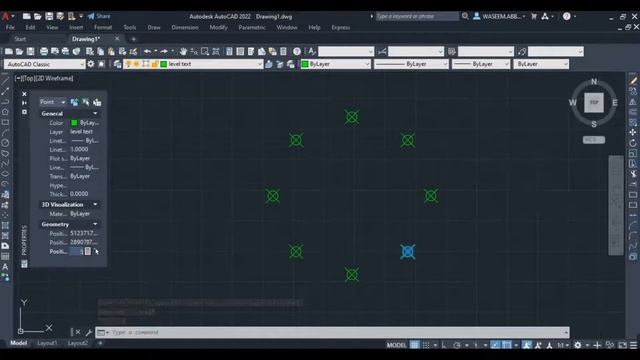
Task: Open the Draw menu
Action: pyautogui.click(x=154, y=27)
